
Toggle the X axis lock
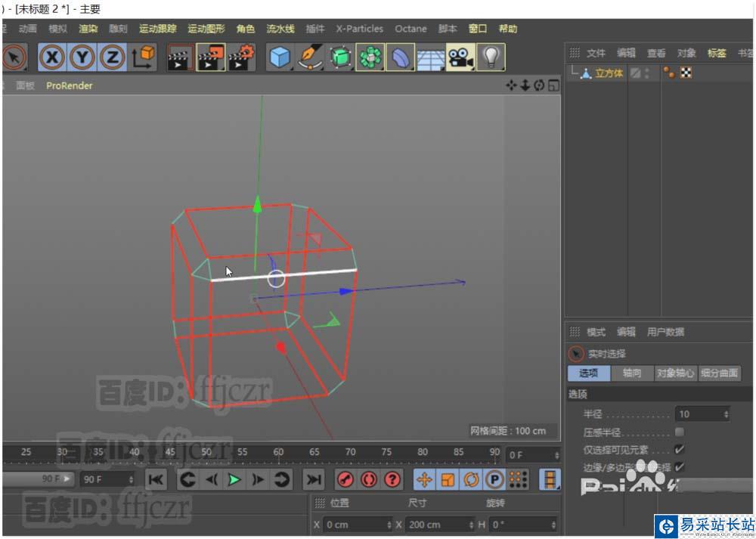(x=52, y=57)
